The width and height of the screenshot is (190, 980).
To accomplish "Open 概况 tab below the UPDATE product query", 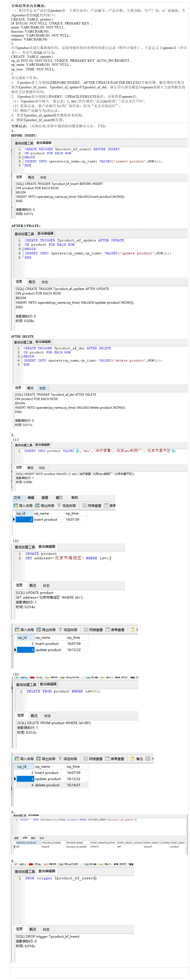I will pyautogui.click(x=33, y=585).
